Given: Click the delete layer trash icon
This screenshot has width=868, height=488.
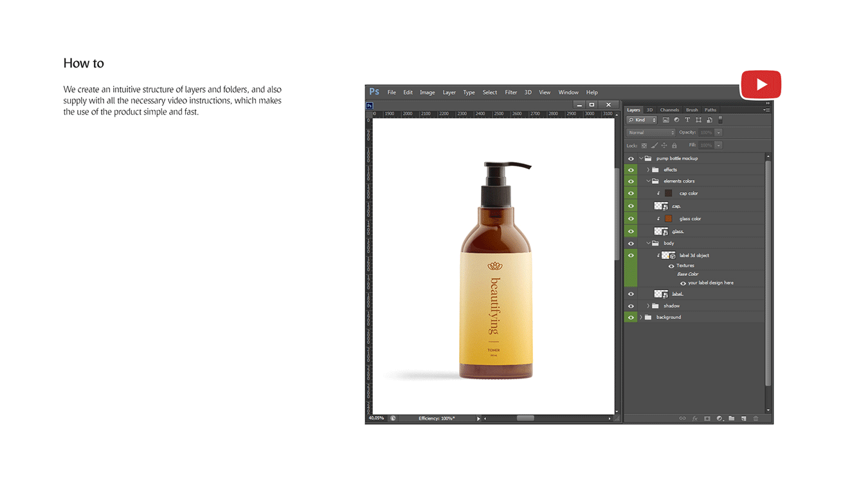Looking at the screenshot, I should (x=755, y=419).
